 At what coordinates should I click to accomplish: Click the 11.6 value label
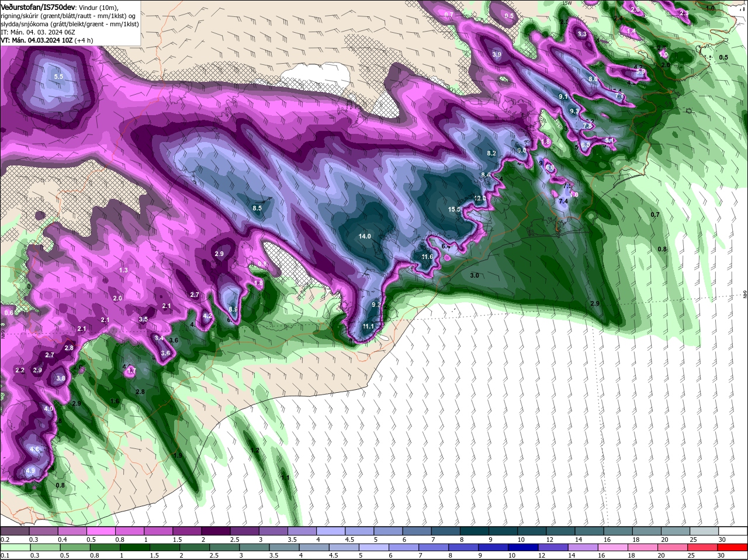pos(427,257)
